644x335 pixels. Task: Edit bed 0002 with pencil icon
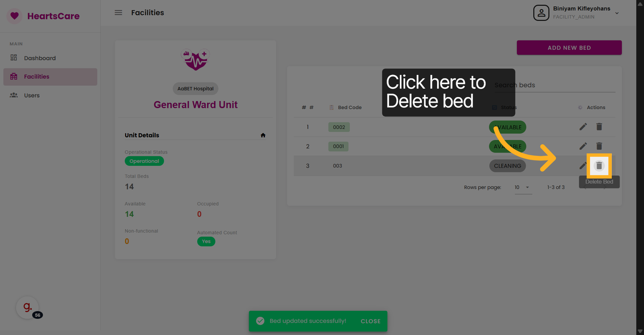coord(583,127)
